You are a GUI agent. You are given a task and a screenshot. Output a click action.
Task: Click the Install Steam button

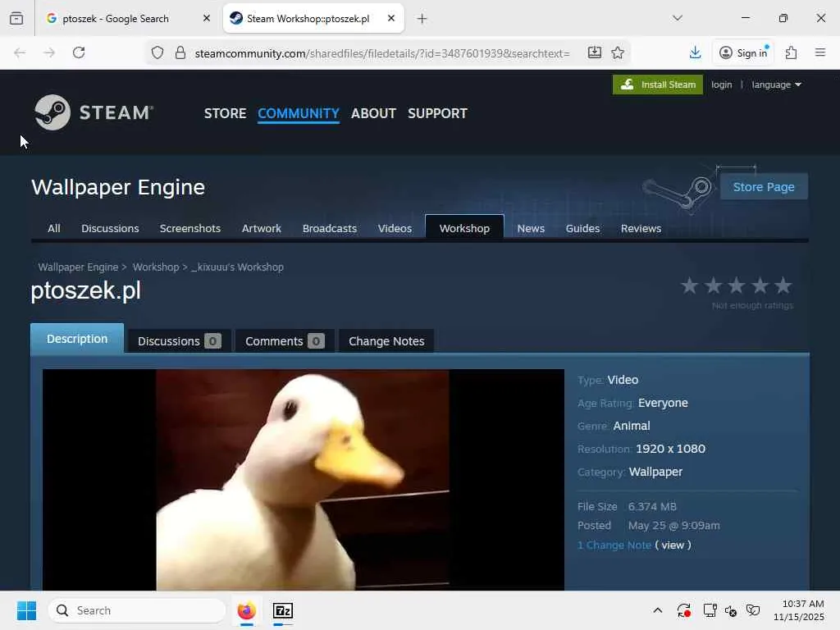coord(657,84)
